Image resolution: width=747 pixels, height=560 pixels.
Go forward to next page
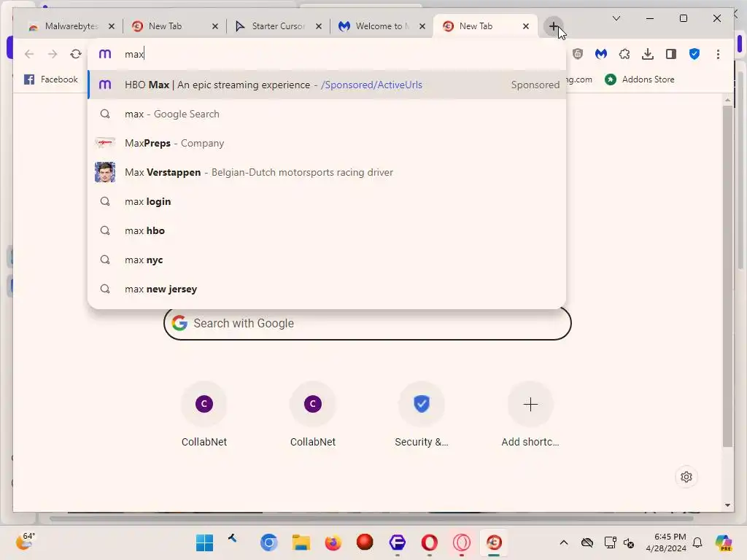coord(53,54)
